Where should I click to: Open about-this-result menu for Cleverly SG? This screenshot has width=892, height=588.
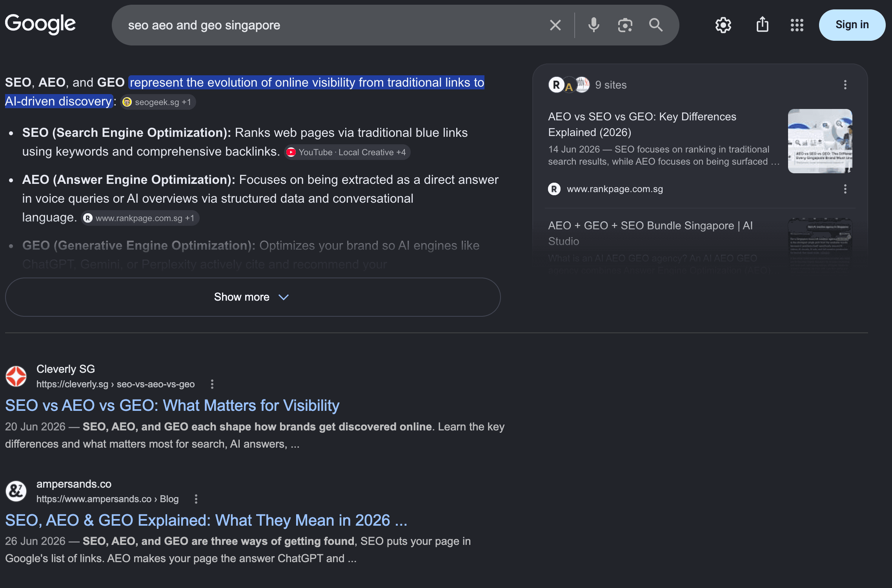coord(212,384)
